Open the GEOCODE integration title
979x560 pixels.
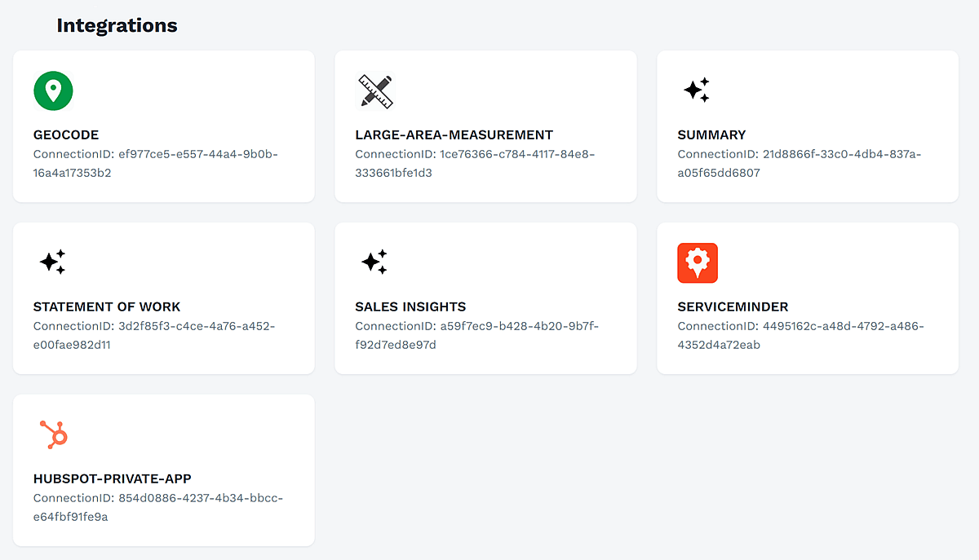[66, 135]
